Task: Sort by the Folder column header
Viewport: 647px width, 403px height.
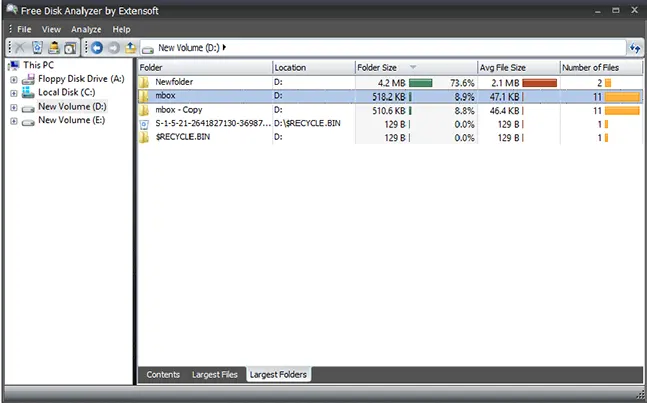Action: pyautogui.click(x=205, y=68)
